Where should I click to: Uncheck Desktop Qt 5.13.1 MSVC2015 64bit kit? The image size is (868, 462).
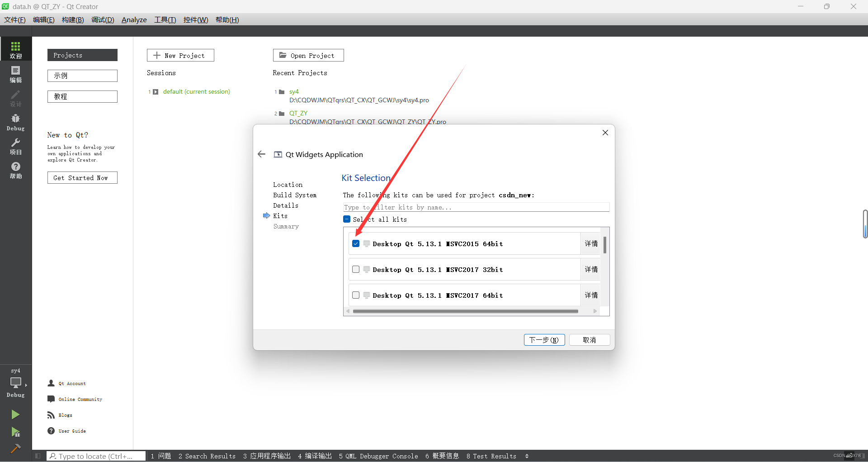pos(356,243)
